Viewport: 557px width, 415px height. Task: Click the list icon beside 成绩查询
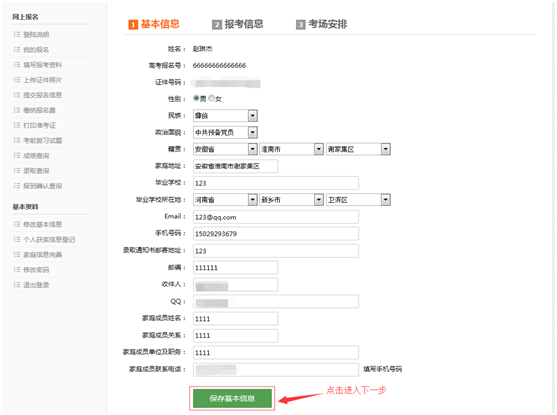click(17, 156)
